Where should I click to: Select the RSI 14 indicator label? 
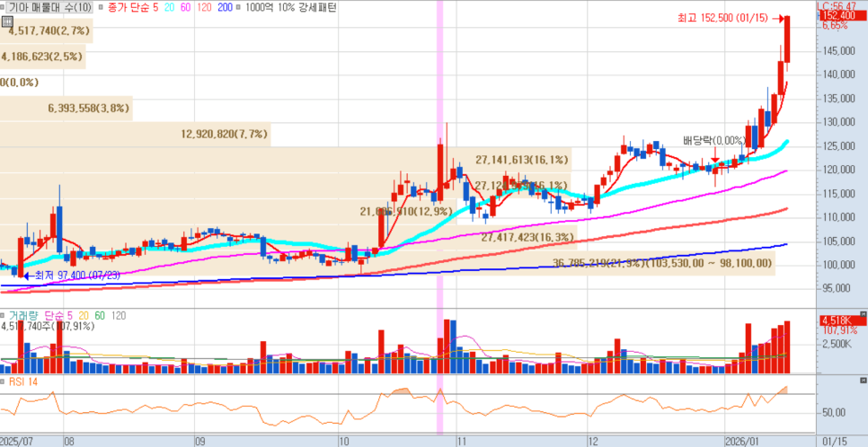24,382
